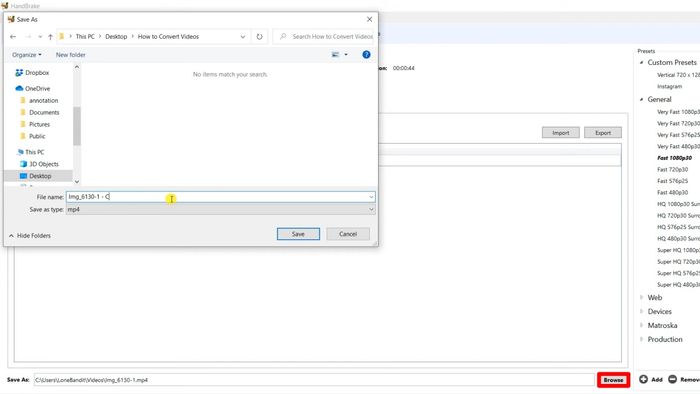
Task: Collapse the General presets group
Action: point(642,99)
